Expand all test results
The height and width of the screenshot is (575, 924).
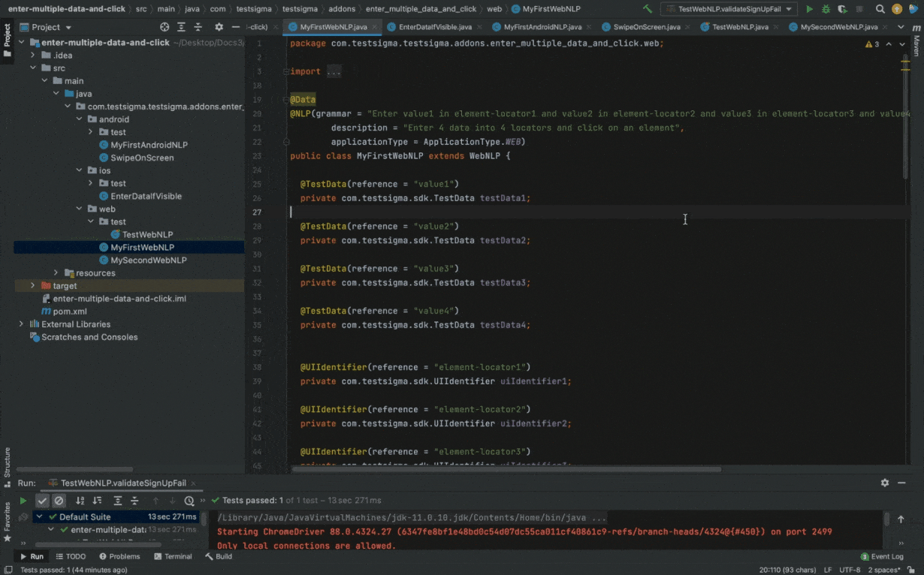click(x=118, y=501)
